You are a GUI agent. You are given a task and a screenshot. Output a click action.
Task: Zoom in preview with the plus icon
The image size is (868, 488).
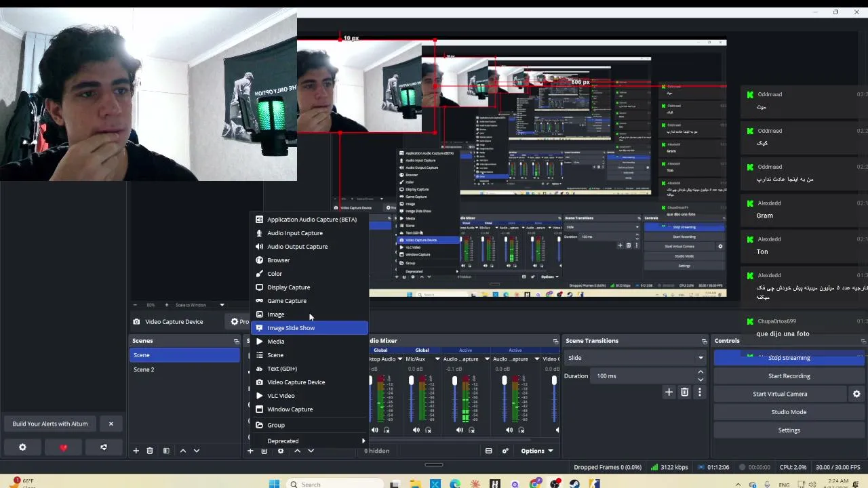[166, 305]
